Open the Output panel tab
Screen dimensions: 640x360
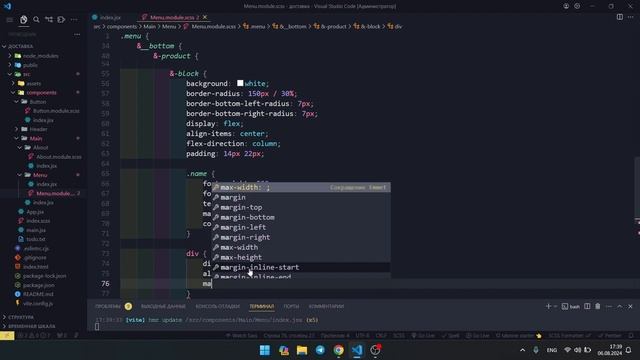[163, 306]
